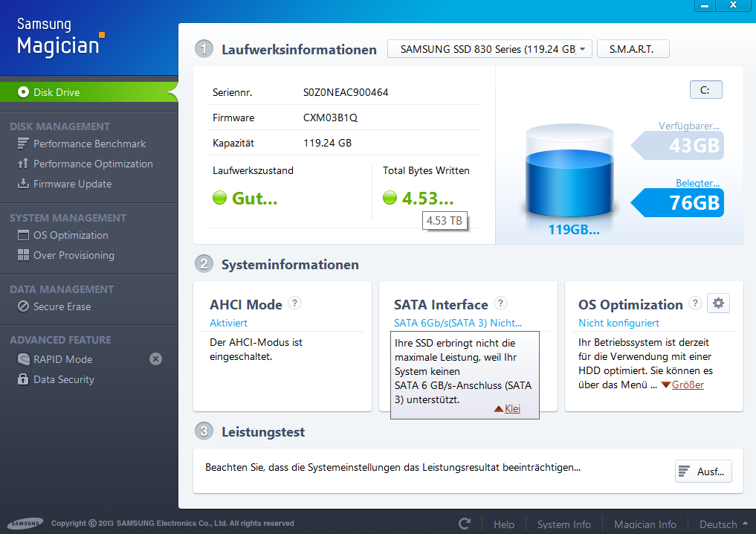Expand the SAMSUNG SSD 830 Series drive dropdown
This screenshot has height=534, width=756.
[x=489, y=49]
